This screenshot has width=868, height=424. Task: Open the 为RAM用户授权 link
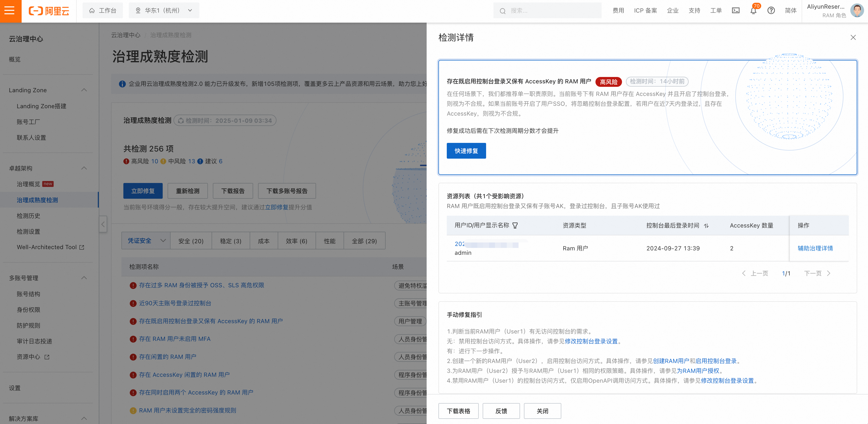click(x=698, y=371)
